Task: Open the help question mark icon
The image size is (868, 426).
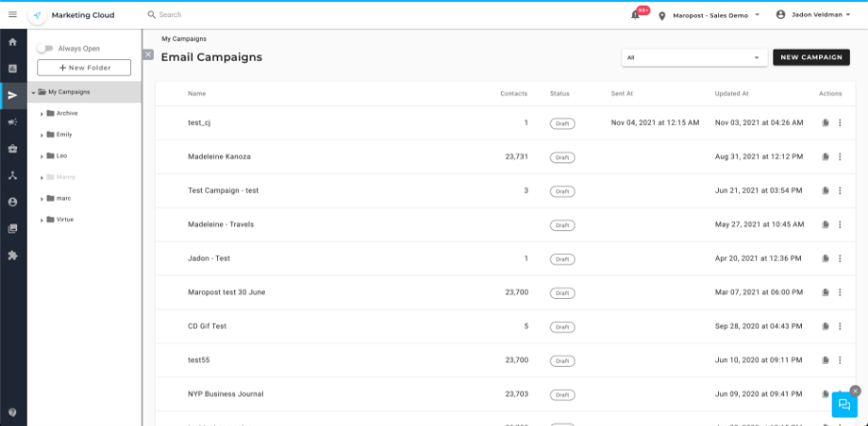Action: [12, 413]
